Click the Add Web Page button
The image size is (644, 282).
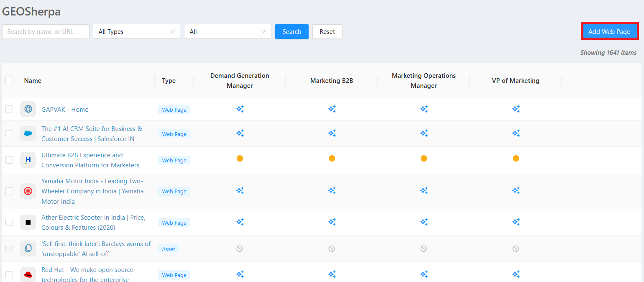[609, 31]
